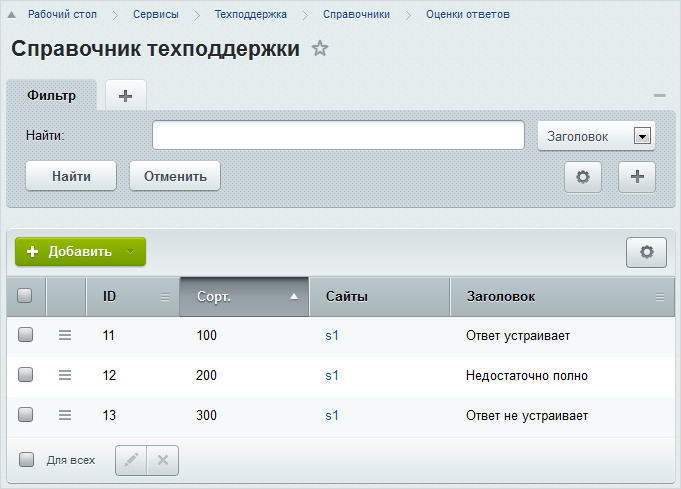Open row actions menu for ID 13
The height and width of the screenshot is (489, 681).
point(65,415)
